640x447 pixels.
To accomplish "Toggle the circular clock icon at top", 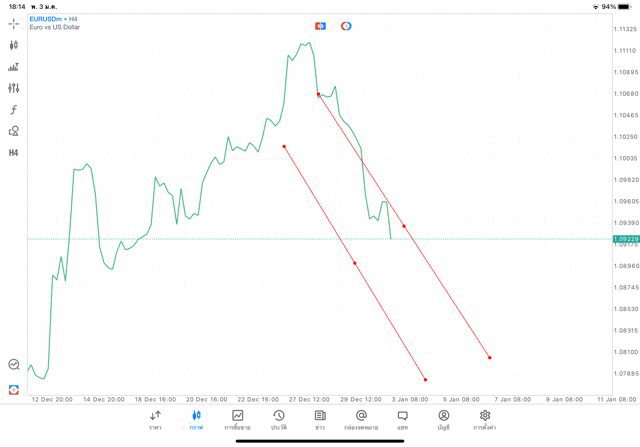I will (346, 26).
